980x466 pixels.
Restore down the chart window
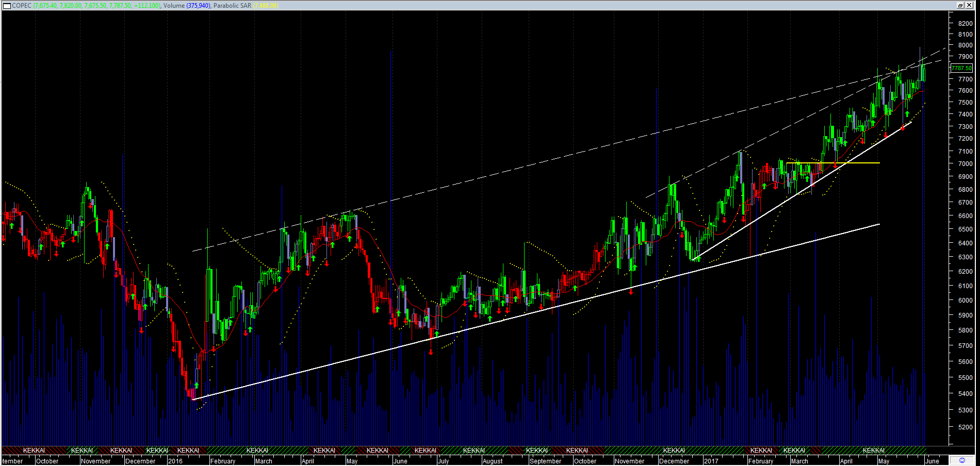(x=960, y=5)
